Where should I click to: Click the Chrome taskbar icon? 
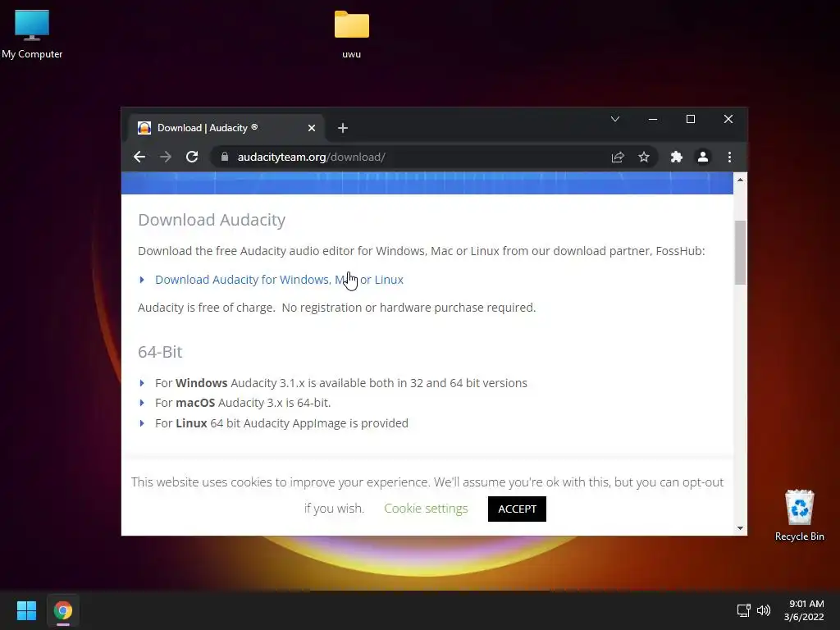tap(62, 610)
